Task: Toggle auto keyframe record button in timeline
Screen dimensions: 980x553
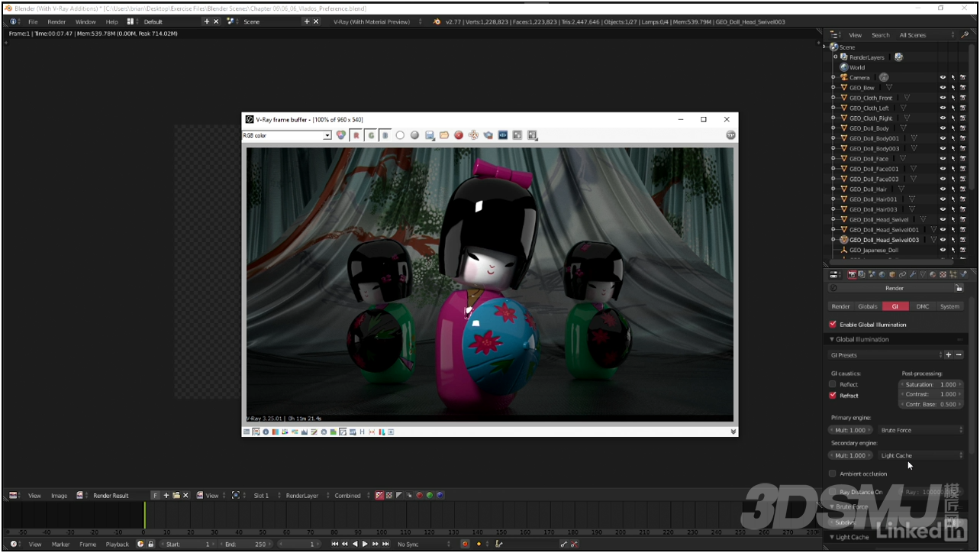Action: coord(465,544)
